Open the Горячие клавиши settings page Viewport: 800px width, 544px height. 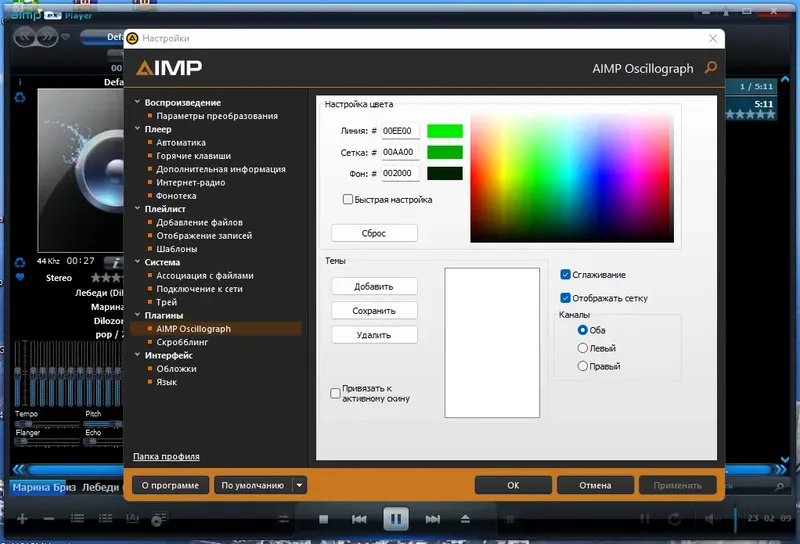pos(193,156)
